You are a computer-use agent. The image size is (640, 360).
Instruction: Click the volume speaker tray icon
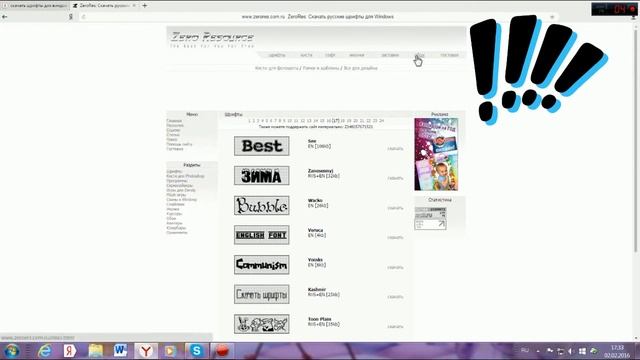pyautogui.click(x=571, y=351)
